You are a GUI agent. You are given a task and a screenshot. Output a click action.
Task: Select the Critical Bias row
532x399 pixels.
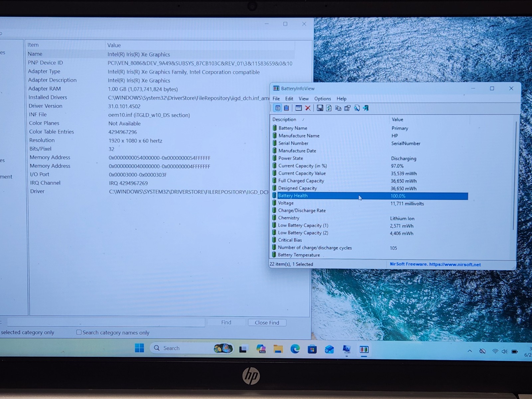pyautogui.click(x=370, y=240)
